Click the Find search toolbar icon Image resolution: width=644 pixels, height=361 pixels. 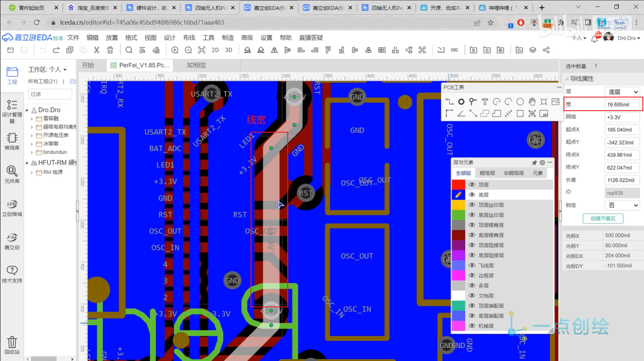click(x=129, y=50)
